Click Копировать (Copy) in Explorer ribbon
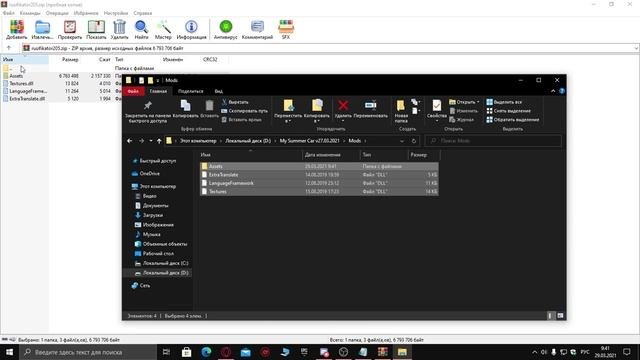 pyautogui.click(x=185, y=109)
